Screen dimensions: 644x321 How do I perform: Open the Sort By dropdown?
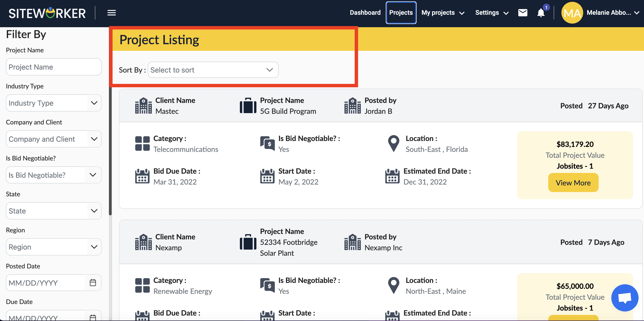point(213,70)
